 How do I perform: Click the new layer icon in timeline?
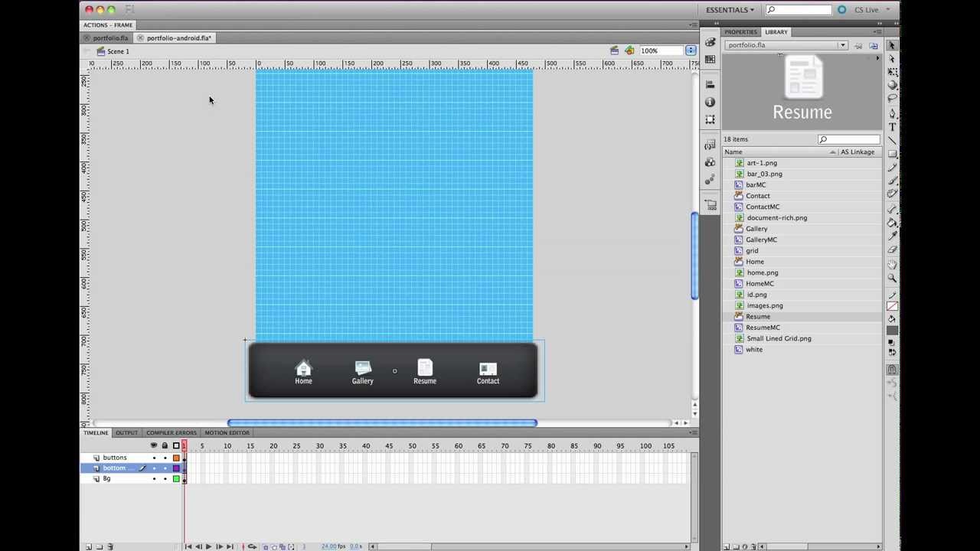click(88, 546)
